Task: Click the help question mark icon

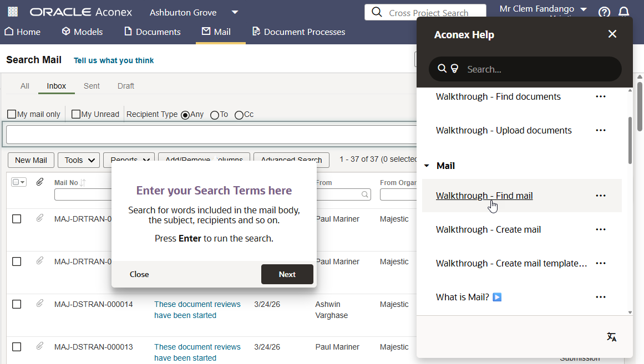Action: pos(604,12)
